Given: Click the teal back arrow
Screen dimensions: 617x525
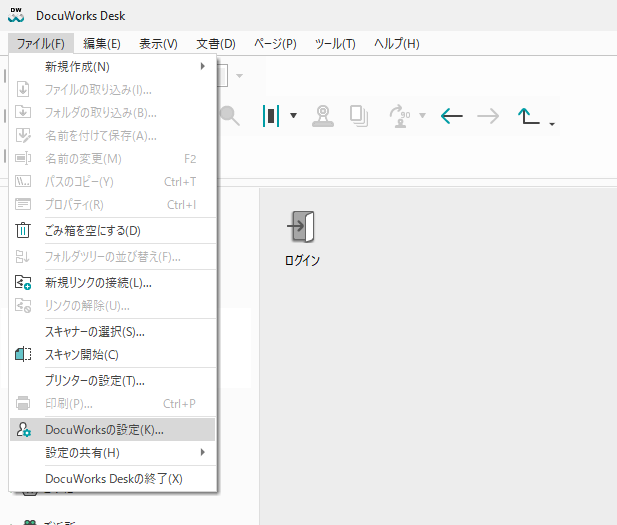Looking at the screenshot, I should point(452,116).
